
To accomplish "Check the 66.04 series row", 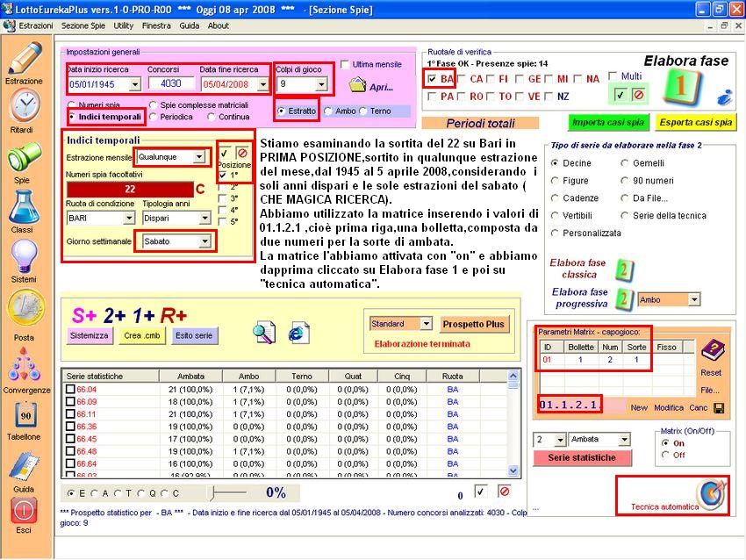I will tap(70, 389).
